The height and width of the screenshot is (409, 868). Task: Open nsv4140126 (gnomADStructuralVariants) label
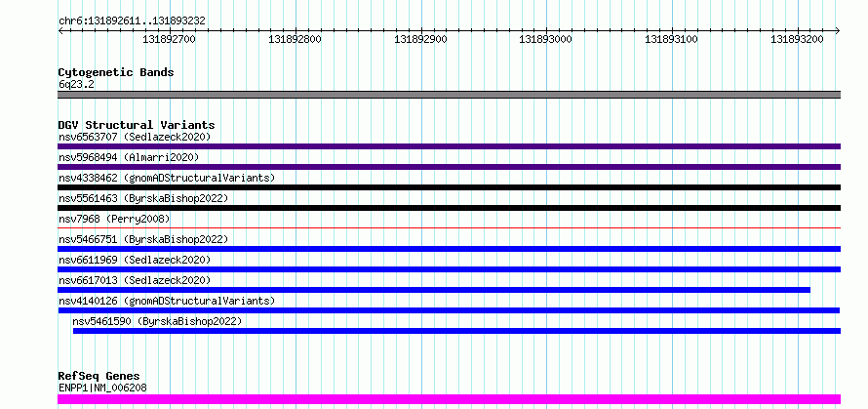pyautogui.click(x=167, y=301)
